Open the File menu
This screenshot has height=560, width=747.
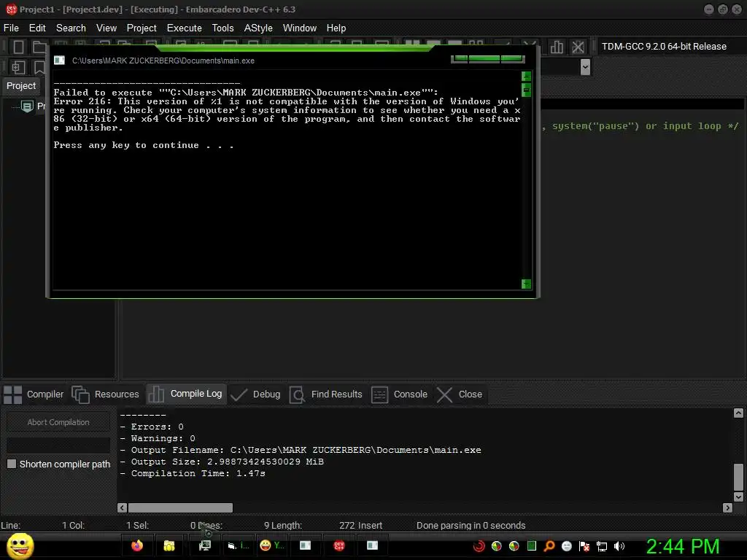tap(11, 28)
